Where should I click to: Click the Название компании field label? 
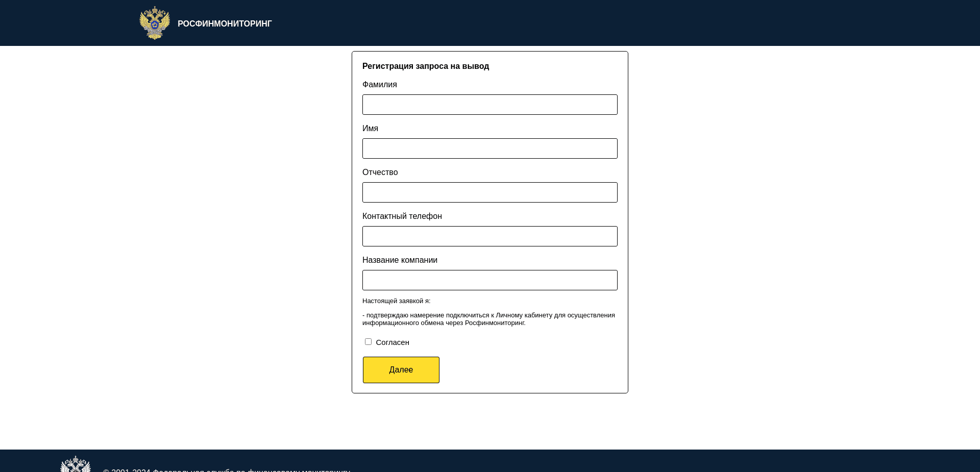pyautogui.click(x=400, y=260)
